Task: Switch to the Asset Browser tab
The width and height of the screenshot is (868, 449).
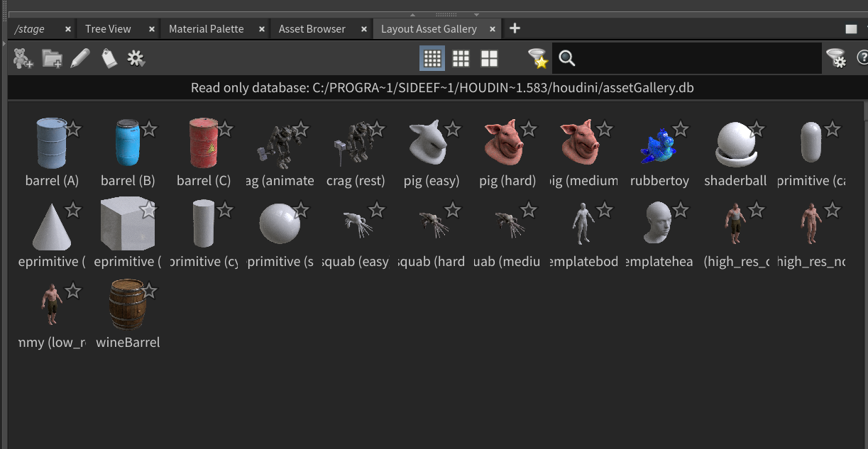Action: pyautogui.click(x=312, y=29)
